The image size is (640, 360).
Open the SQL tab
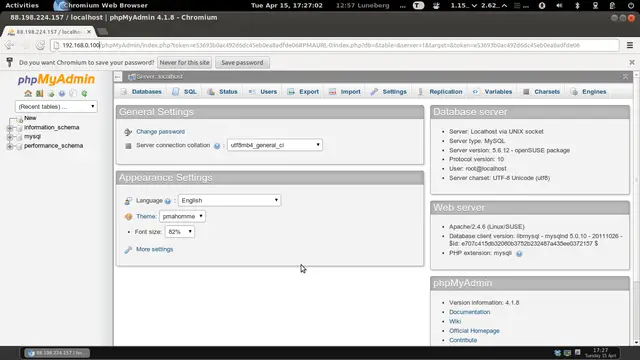click(x=184, y=92)
